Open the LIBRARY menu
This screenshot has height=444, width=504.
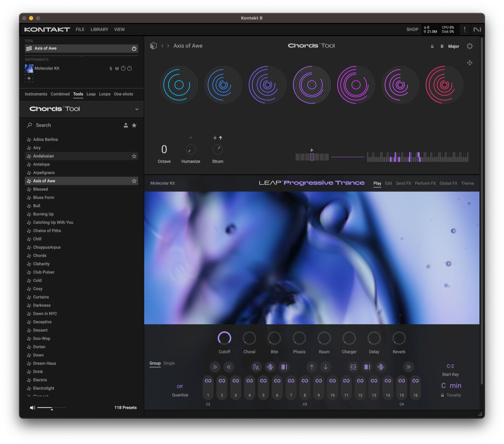point(99,29)
